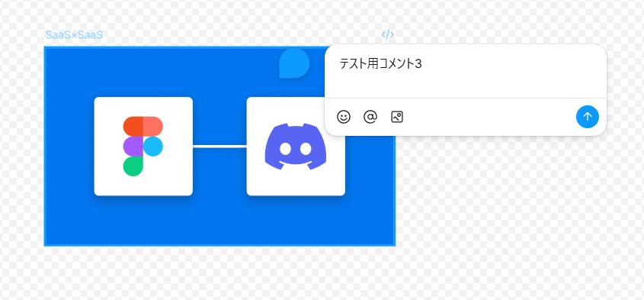Select the Discord logo graphic

pos(296,147)
